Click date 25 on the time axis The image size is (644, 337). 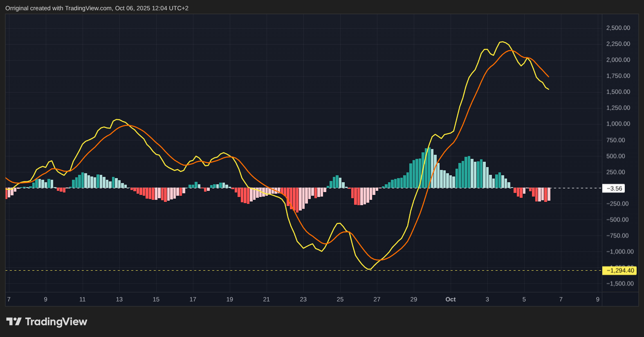coord(340,299)
